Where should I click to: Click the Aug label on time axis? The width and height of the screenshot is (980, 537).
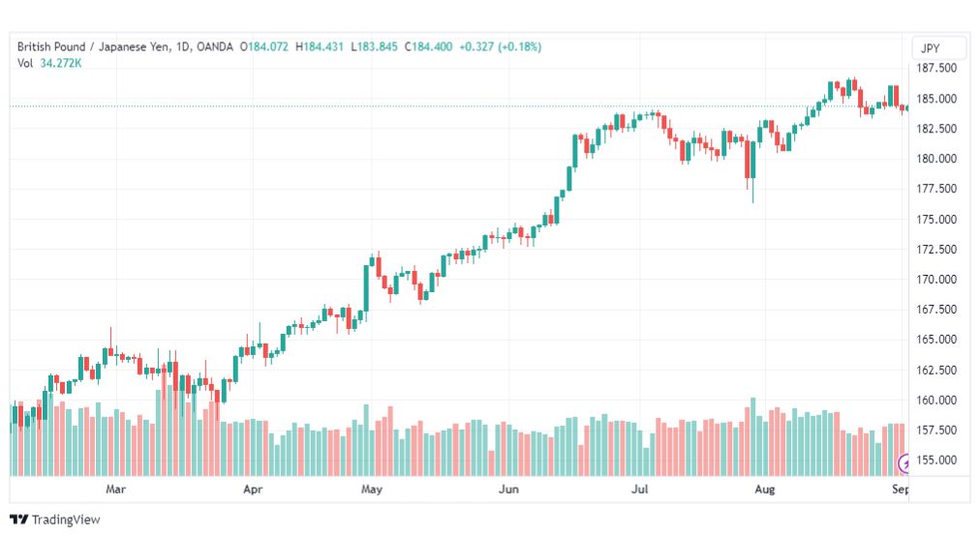point(764,489)
